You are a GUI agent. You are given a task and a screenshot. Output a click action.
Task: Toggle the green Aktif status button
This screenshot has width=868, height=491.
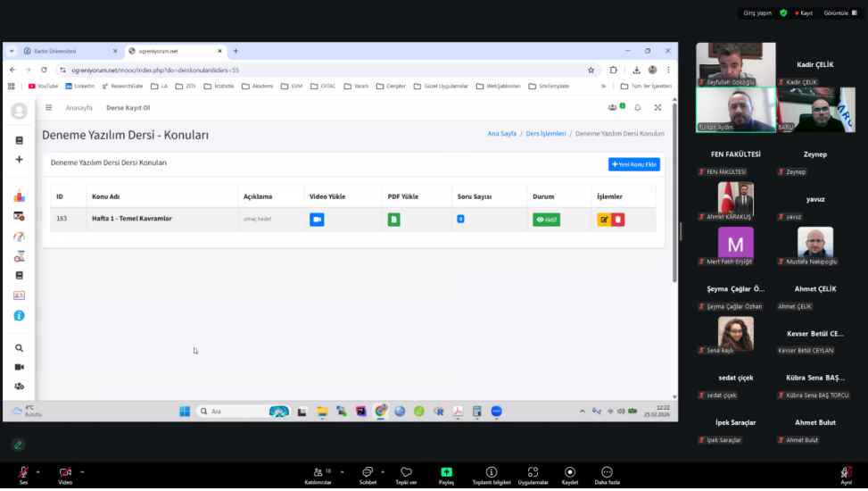click(x=546, y=220)
